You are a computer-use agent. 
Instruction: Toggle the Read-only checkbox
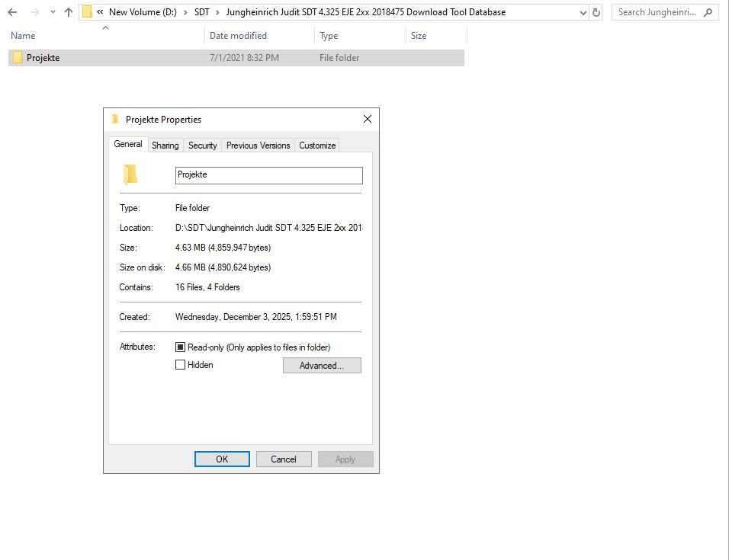tap(181, 347)
